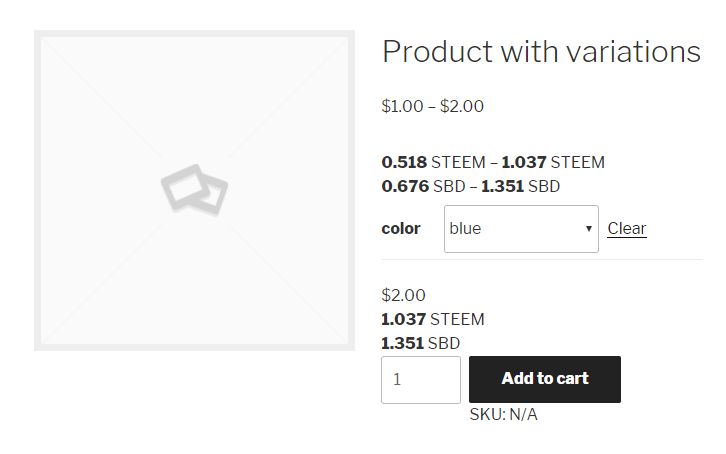The width and height of the screenshot is (726, 454).
Task: Click the bold 'color' attribute label
Action: pyautogui.click(x=401, y=229)
